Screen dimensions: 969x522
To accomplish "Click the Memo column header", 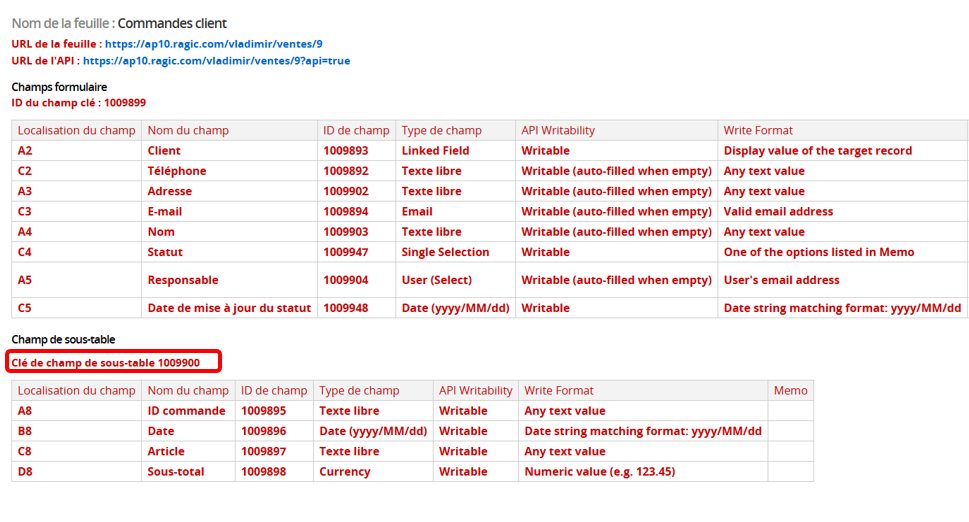I will click(790, 390).
